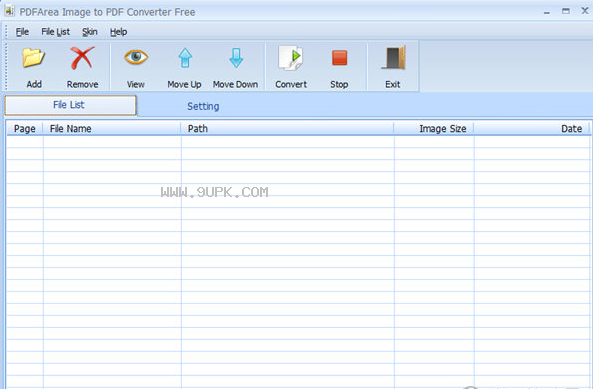This screenshot has height=389, width=593.
Task: Open the File List menu
Action: [56, 32]
